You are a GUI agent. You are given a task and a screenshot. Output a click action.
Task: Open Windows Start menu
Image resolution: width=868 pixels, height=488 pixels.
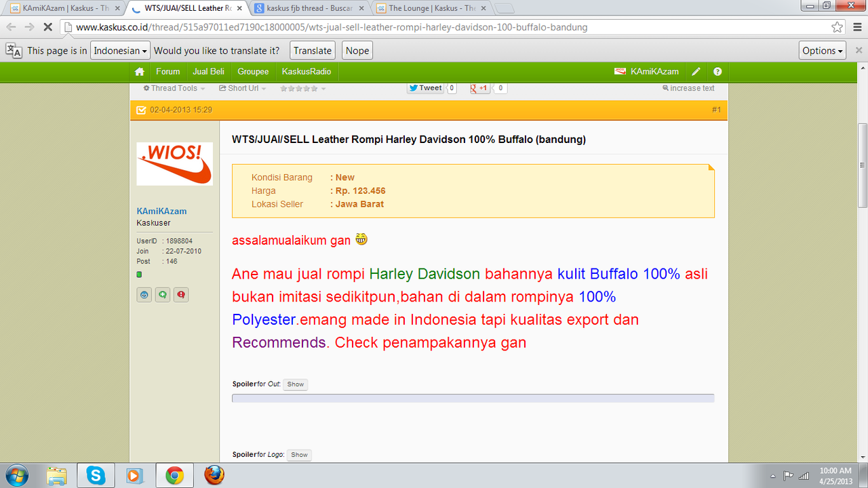coord(16,476)
